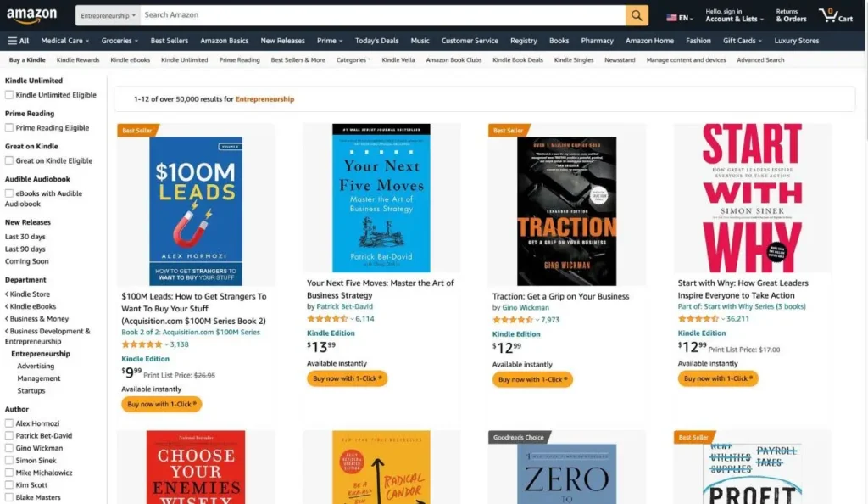The image size is (868, 504).
Task: Open the shopping cart icon
Action: [x=835, y=15]
